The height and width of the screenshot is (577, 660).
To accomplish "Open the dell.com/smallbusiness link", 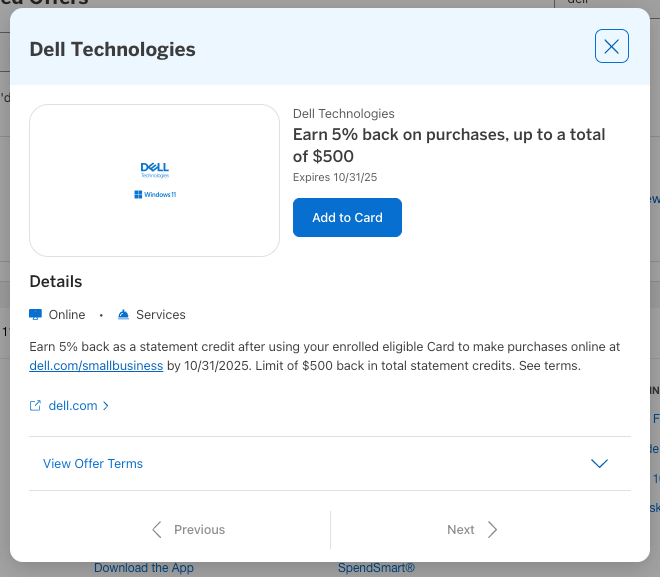I will [x=96, y=366].
